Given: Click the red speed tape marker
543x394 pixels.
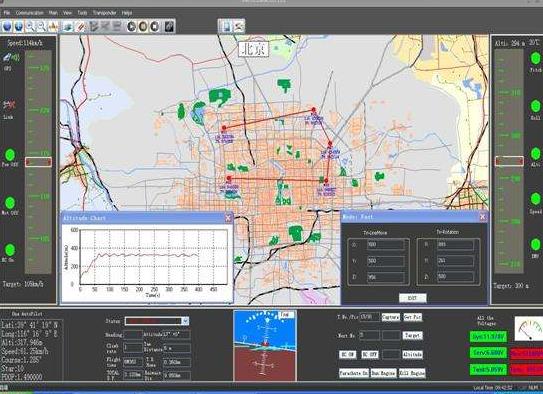Looking at the screenshot, I should (38, 162).
